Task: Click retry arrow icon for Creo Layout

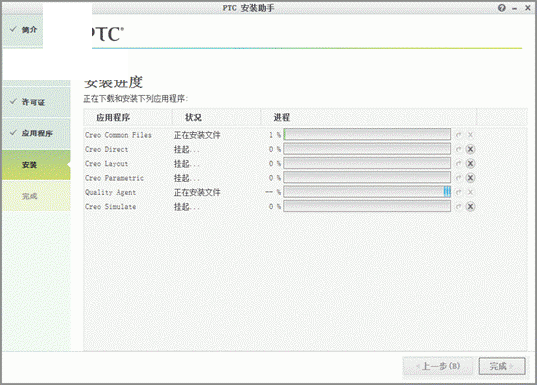Action: (459, 164)
